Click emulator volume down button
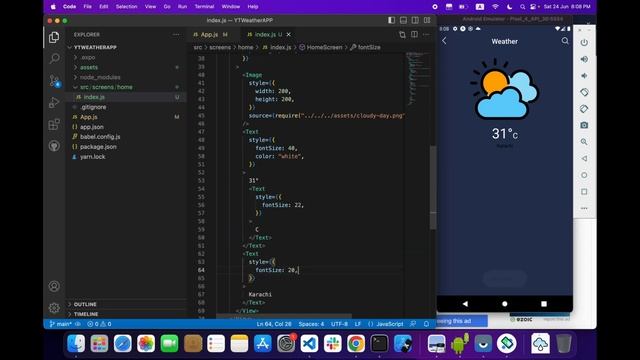 584,76
